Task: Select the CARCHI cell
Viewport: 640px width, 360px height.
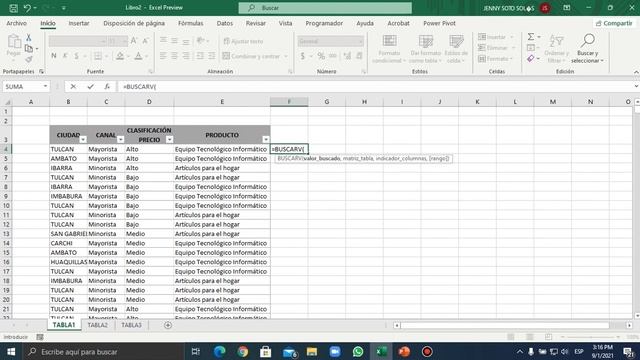Action: pyautogui.click(x=68, y=243)
